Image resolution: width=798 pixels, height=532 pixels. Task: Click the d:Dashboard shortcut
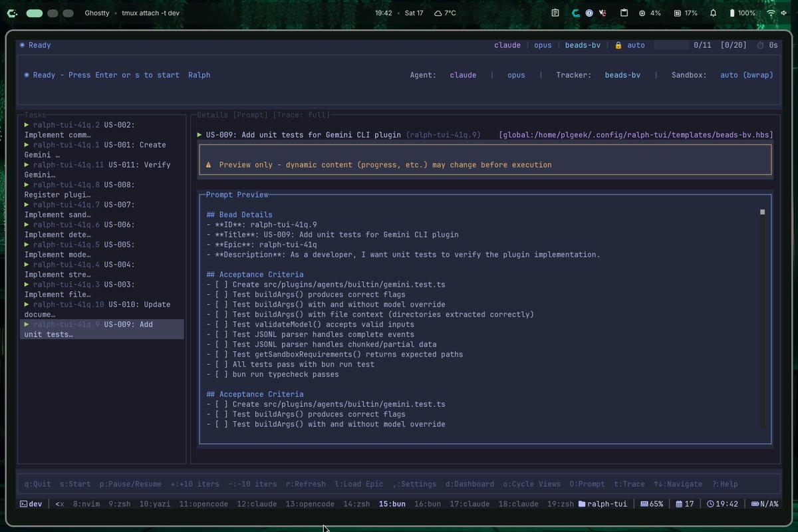point(469,484)
